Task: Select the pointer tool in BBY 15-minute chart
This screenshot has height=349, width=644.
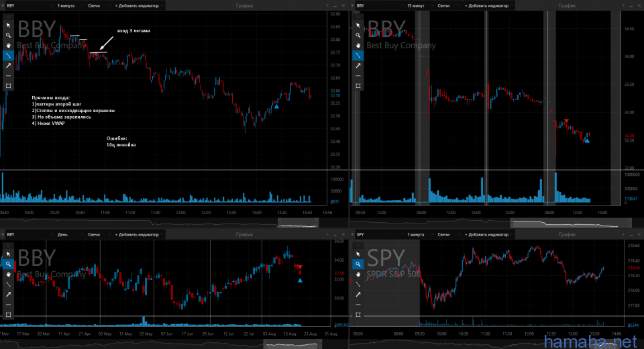Action: [358, 25]
